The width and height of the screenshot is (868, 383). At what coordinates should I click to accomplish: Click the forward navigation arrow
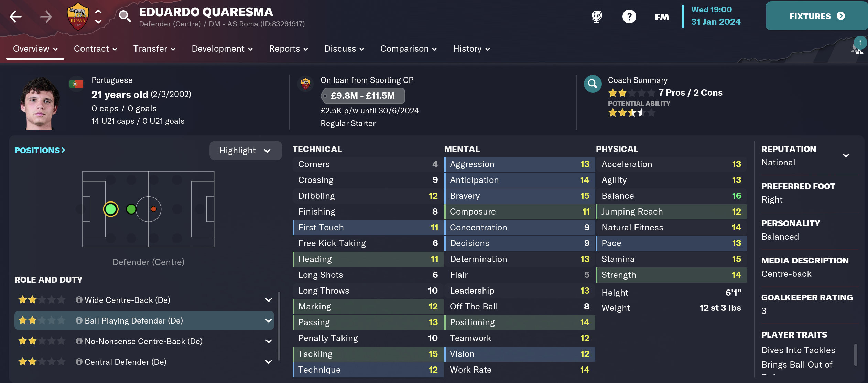point(46,17)
